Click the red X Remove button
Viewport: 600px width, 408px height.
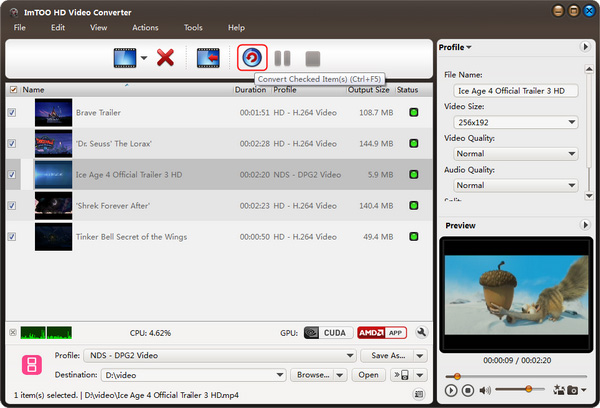click(165, 58)
